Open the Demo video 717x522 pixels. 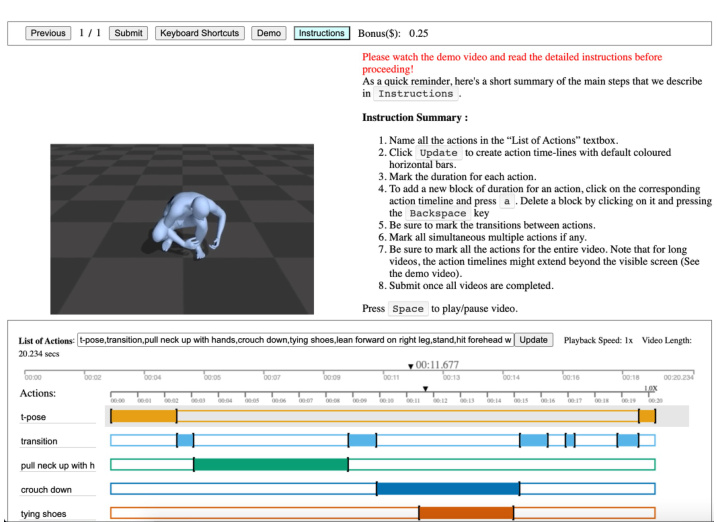268,33
